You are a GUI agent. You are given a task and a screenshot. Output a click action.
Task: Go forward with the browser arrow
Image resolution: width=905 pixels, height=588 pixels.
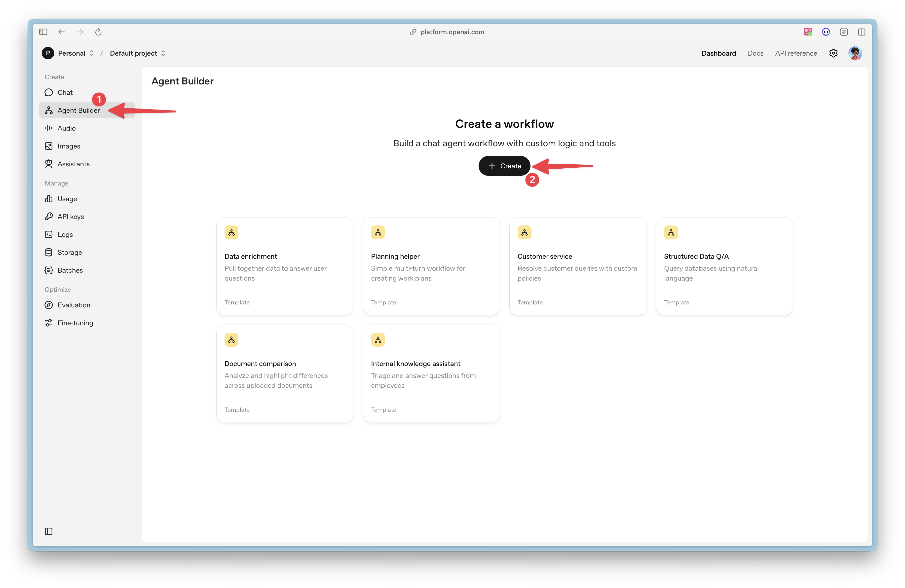(80, 32)
